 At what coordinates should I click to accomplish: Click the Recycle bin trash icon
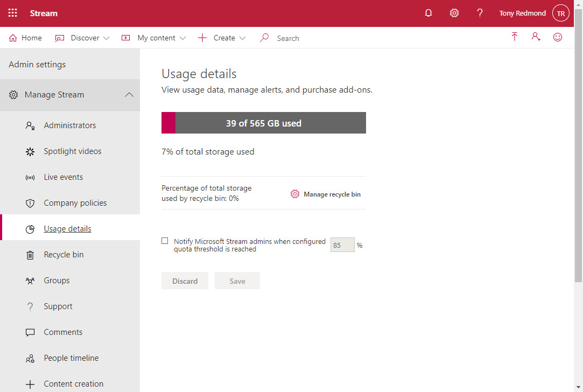point(30,255)
